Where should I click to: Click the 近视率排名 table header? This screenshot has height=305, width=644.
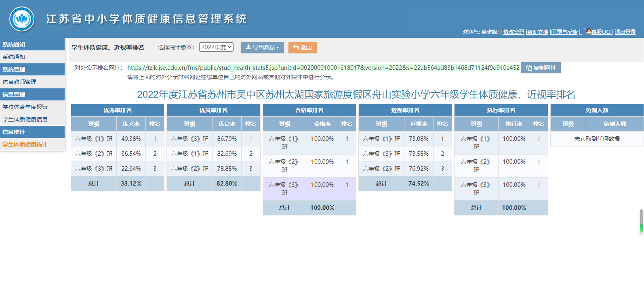405,110
